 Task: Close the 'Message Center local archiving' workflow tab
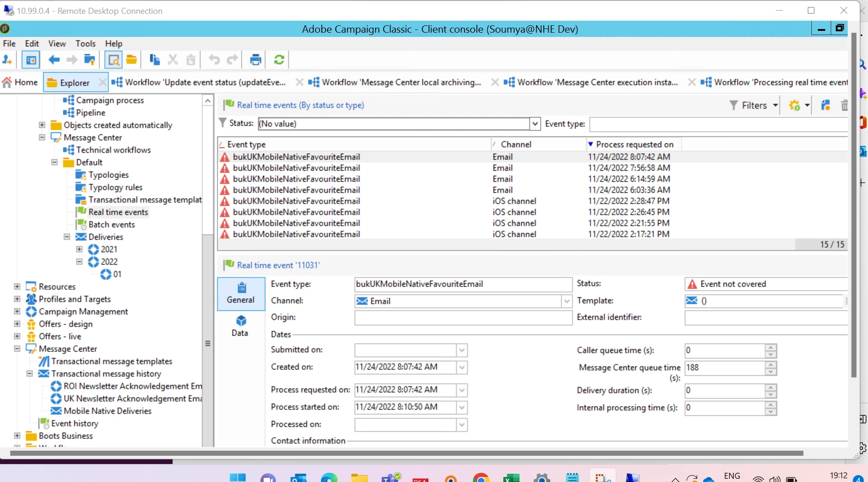coord(495,82)
